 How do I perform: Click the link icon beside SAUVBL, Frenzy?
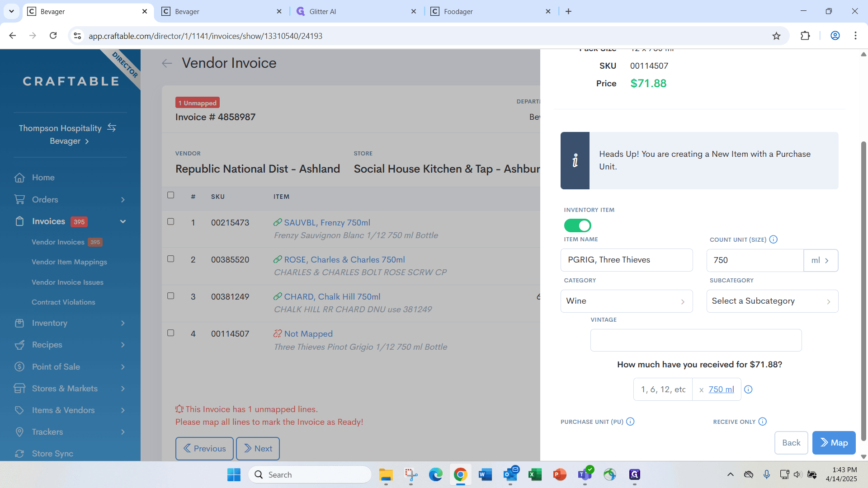click(278, 222)
